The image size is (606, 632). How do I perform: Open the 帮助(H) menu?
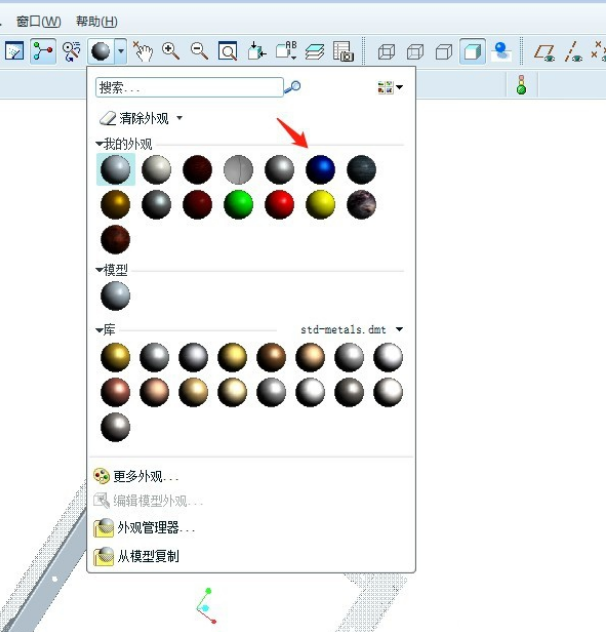pyautogui.click(x=97, y=21)
